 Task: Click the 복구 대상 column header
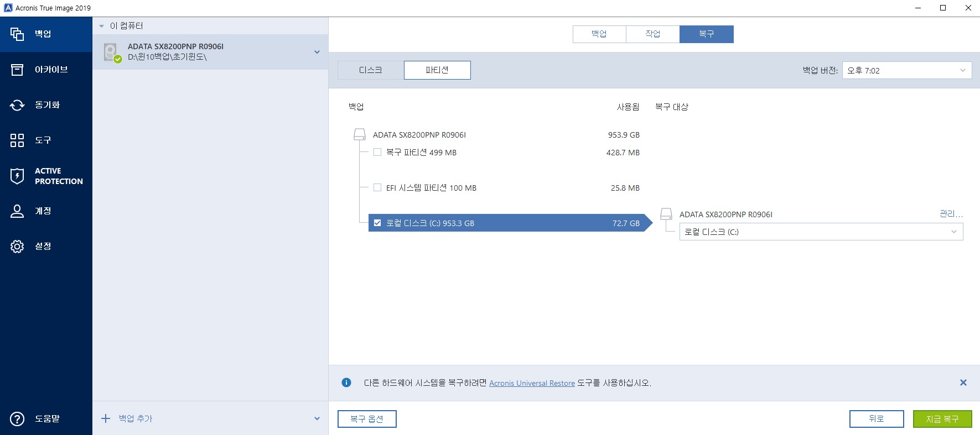(x=672, y=107)
